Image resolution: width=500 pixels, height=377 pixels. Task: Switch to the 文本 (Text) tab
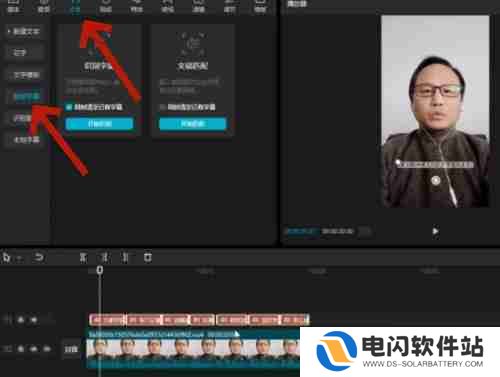click(75, 6)
